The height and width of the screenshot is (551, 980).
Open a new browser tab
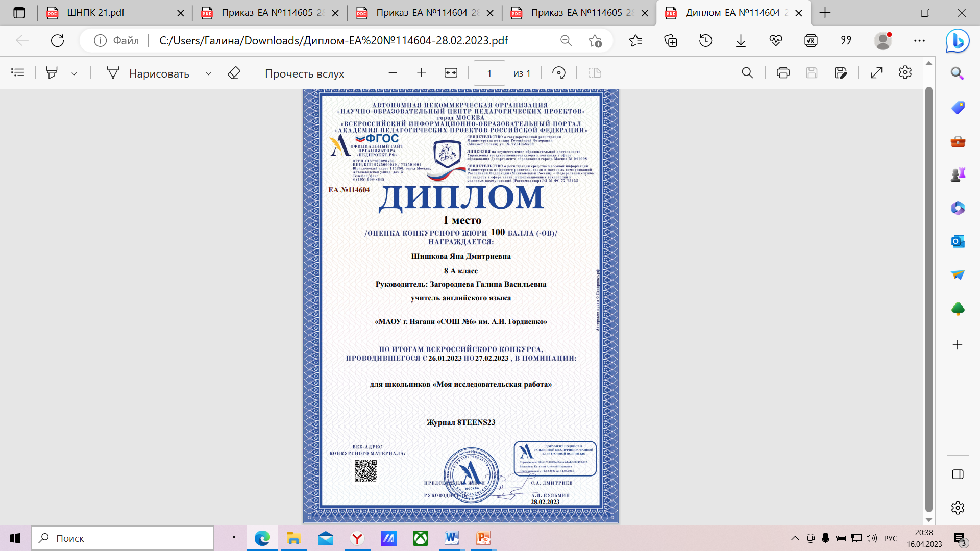click(825, 13)
